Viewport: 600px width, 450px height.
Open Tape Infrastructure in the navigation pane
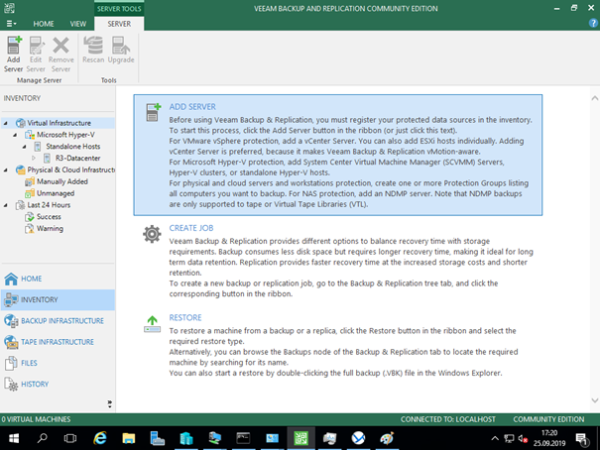[x=57, y=342]
